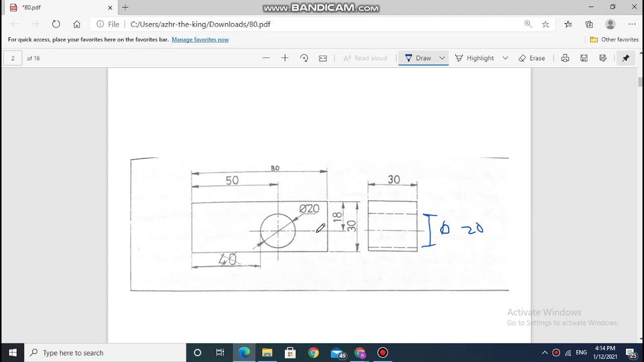The width and height of the screenshot is (644, 362).
Task: Click the ENG language indicator
Action: 582,352
